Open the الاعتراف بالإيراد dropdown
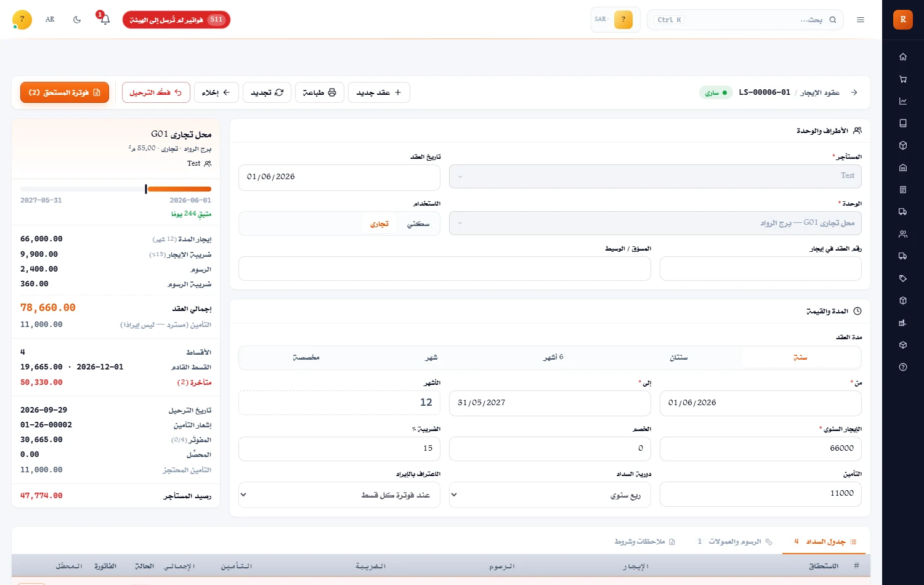The width and height of the screenshot is (924, 585). point(339,495)
